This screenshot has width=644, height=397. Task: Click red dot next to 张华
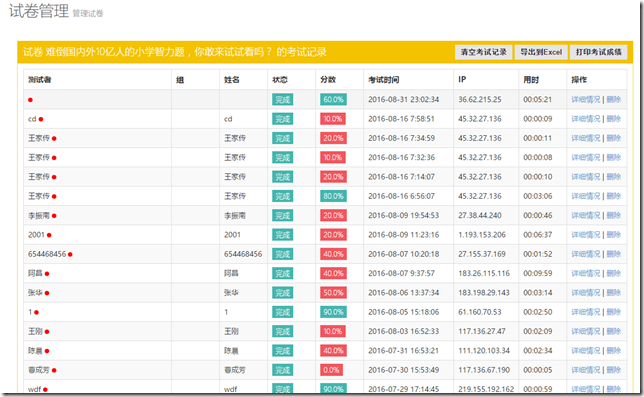[47, 293]
